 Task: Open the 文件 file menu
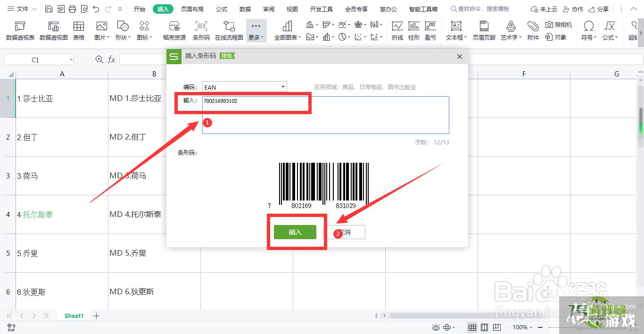tap(23, 9)
